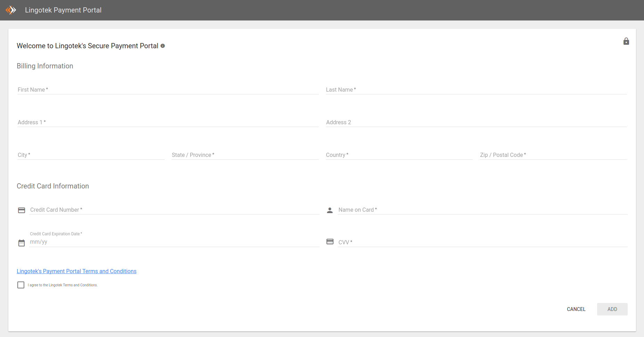The image size is (644, 337).
Task: Check the agree to Terms and Conditions box
Action: [x=21, y=285]
